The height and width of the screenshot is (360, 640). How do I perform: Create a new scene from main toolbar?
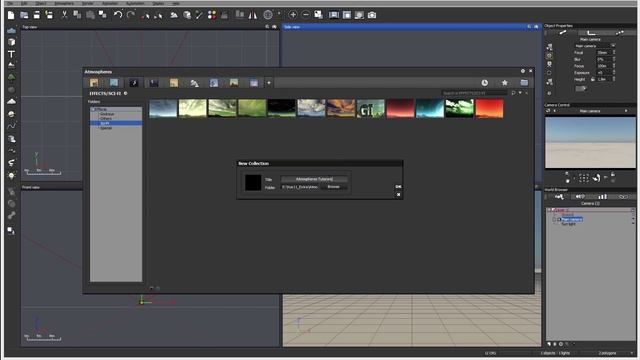(11, 15)
